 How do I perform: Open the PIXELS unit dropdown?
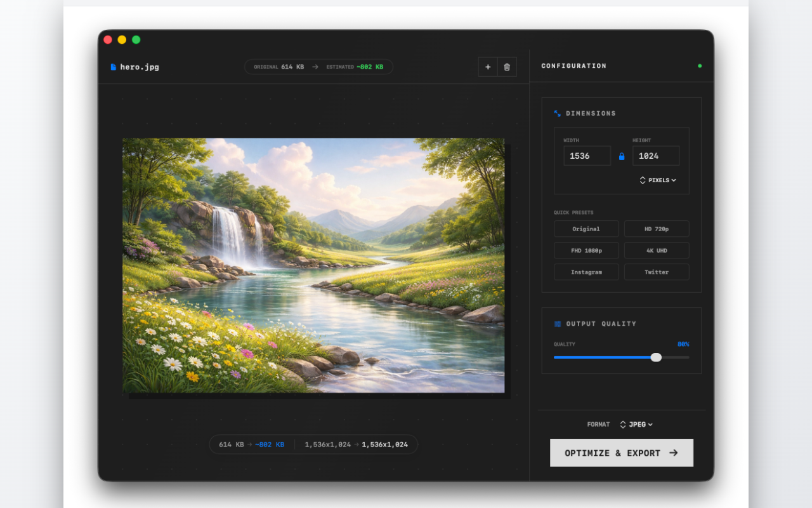point(658,180)
